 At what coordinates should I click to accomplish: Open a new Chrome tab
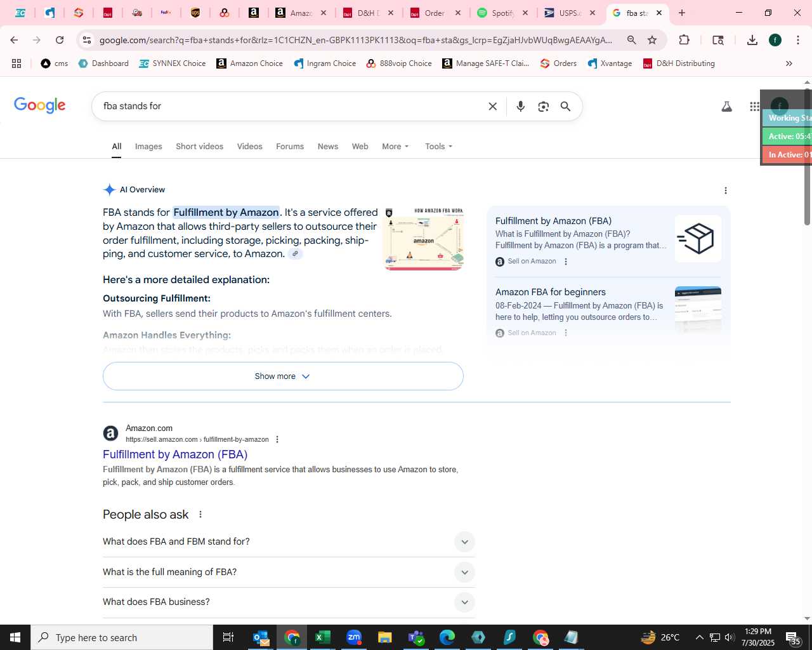682,13
